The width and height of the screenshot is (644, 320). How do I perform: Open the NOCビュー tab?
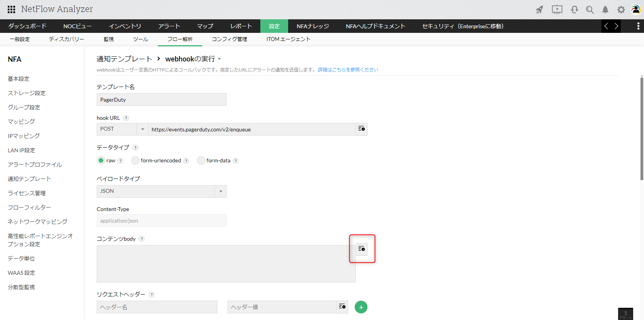pyautogui.click(x=77, y=26)
